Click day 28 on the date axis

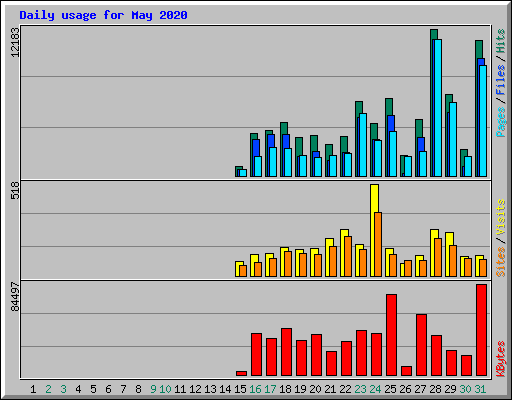click(x=435, y=389)
